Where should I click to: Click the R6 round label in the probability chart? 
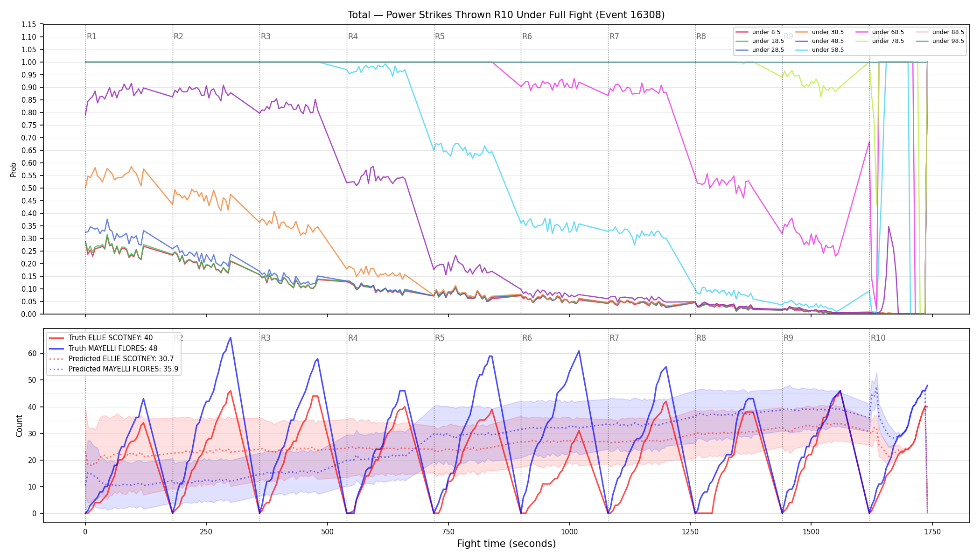pos(527,36)
